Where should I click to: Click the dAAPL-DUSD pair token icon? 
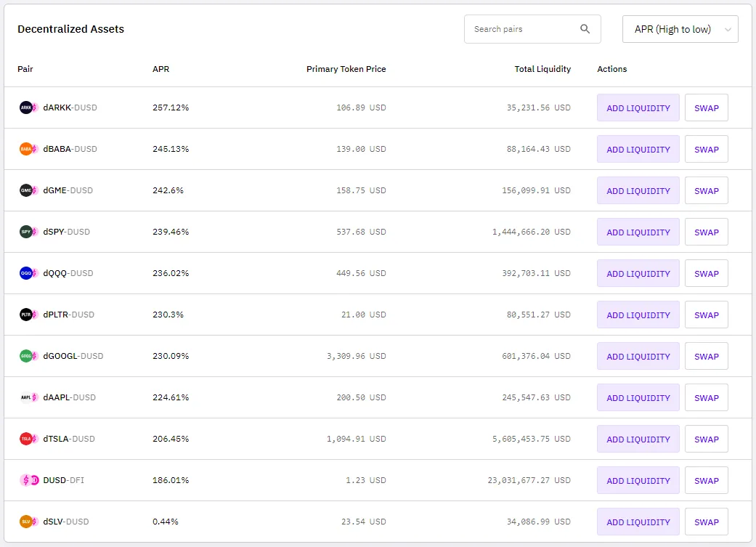[28, 398]
